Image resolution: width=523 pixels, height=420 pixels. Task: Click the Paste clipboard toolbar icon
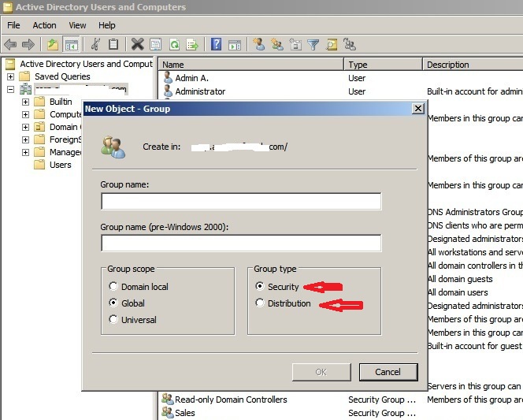click(x=113, y=44)
